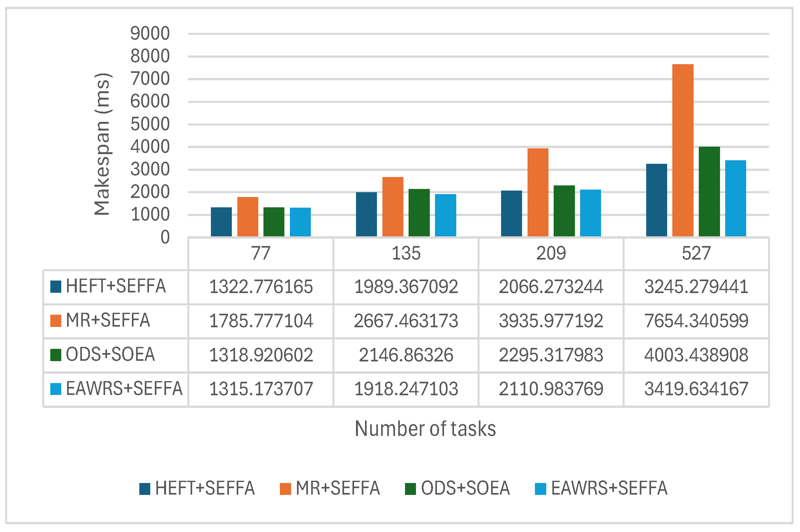This screenshot has width=800, height=532.
Task: Select the MR+SEFFA row label in data table
Action: (x=108, y=320)
